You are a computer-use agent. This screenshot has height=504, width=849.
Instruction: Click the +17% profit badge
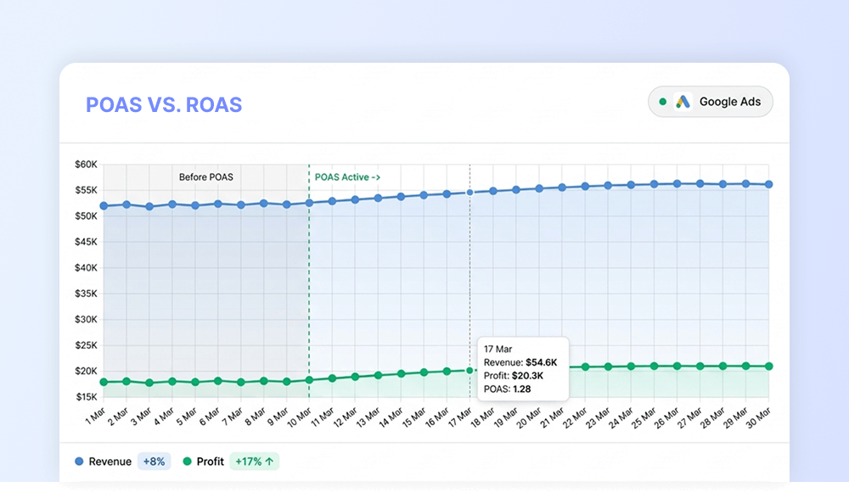pos(255,462)
